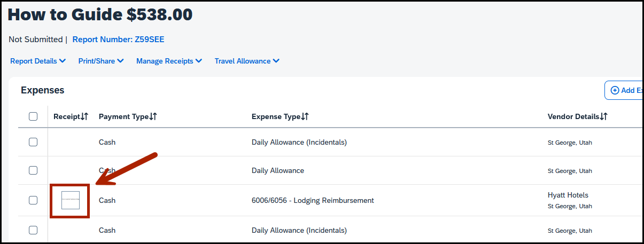
Task: Expand the Travel Allowance menu
Action: click(247, 61)
